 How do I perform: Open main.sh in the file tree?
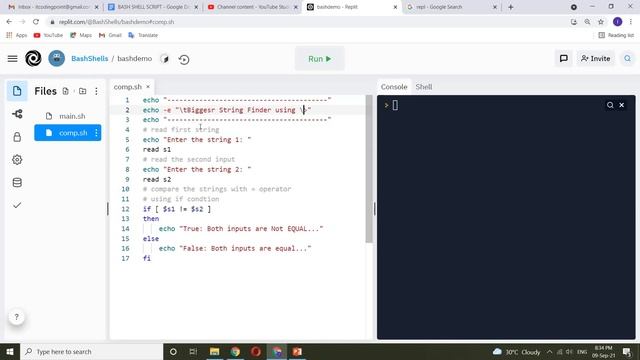click(x=68, y=116)
